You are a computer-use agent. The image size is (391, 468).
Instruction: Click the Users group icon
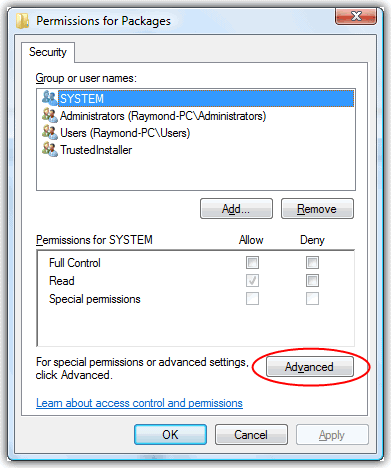point(50,132)
